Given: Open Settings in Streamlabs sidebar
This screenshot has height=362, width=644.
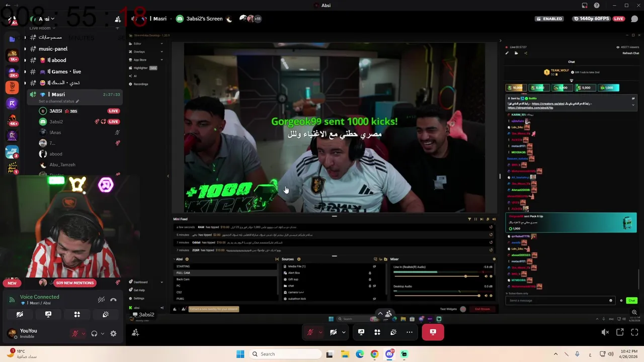Looking at the screenshot, I should tap(137, 298).
